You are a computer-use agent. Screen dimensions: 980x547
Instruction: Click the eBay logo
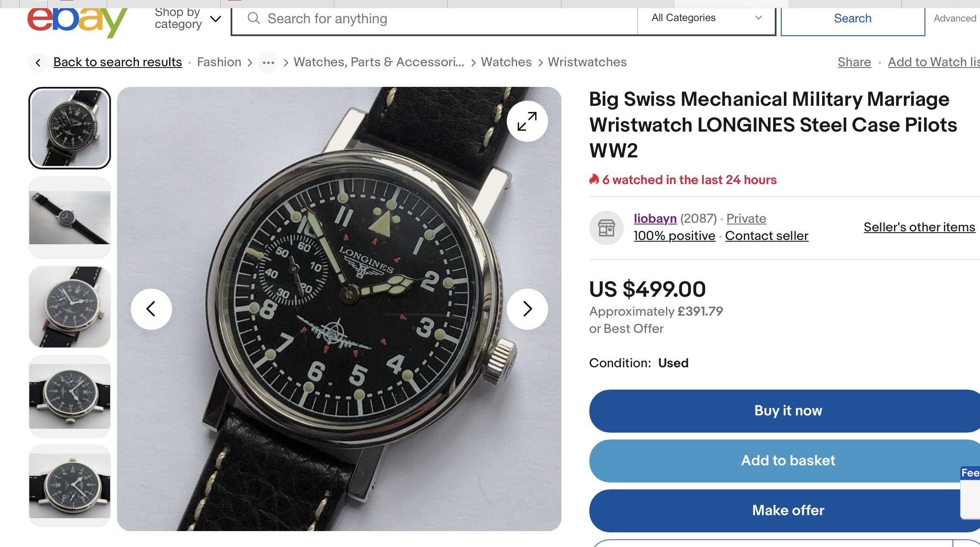pos(77,20)
